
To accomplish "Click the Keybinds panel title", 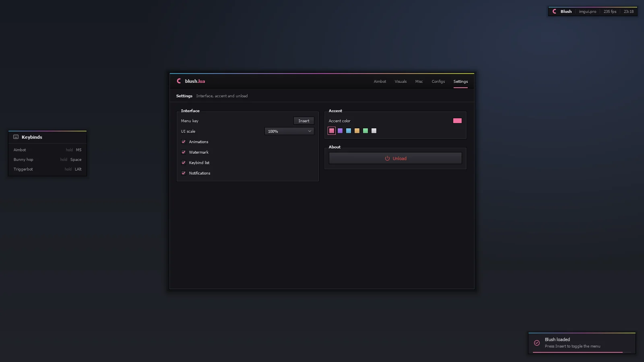I will [x=32, y=137].
